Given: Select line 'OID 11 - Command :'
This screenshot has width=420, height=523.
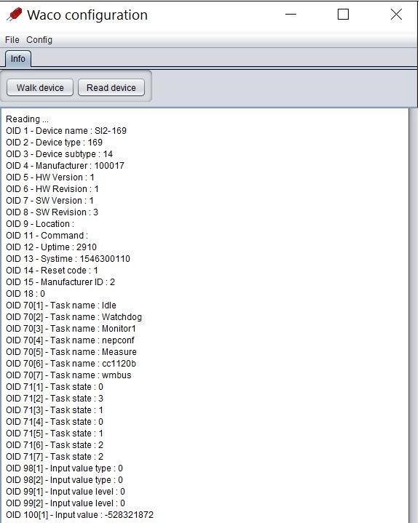Looking at the screenshot, I should (47, 236).
